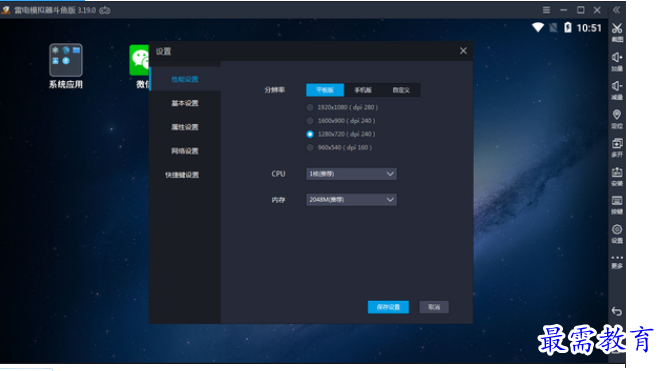Choose the 手机版 phone resolution mode

click(x=363, y=90)
